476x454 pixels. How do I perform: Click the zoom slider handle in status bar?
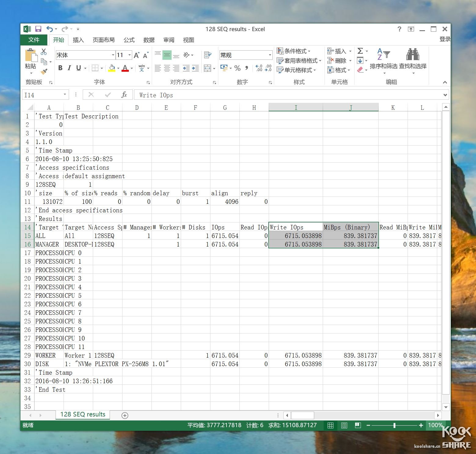(x=394, y=425)
